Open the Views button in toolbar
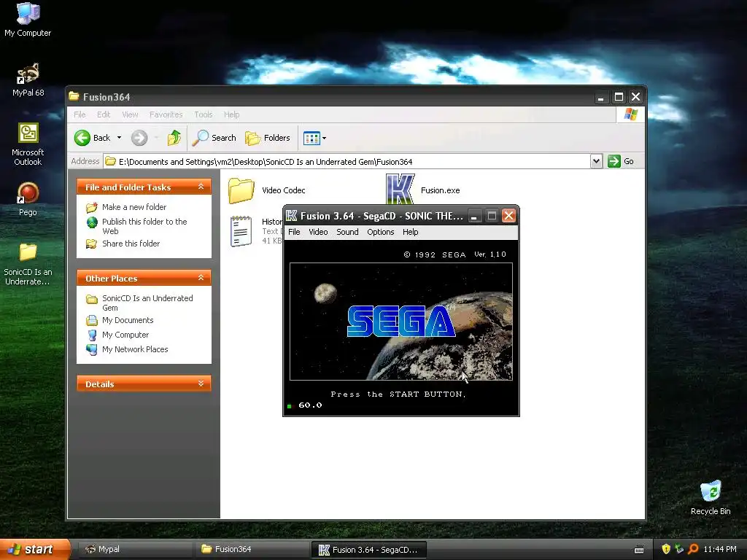This screenshot has width=747, height=560. (311, 138)
